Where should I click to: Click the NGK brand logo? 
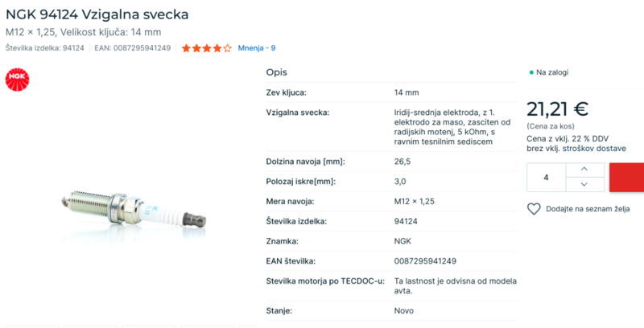[16, 79]
